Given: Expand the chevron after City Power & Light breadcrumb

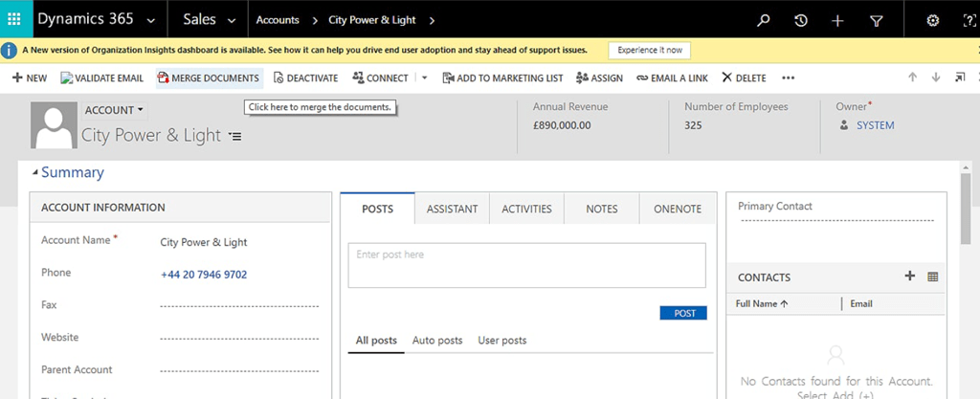Looking at the screenshot, I should click(432, 20).
